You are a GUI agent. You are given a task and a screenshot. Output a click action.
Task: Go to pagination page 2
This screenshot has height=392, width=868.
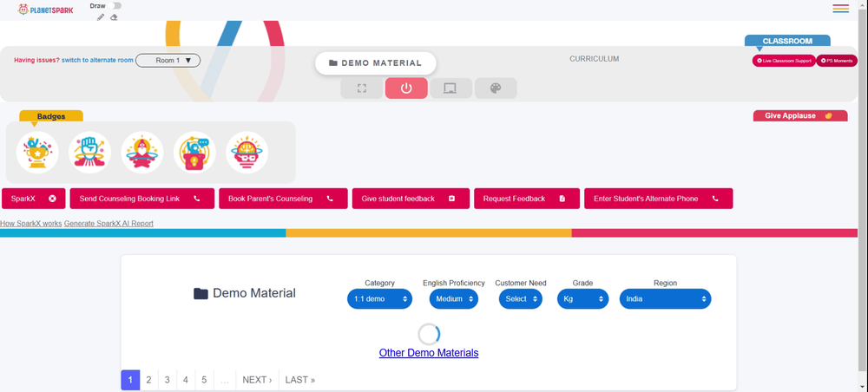click(x=149, y=380)
